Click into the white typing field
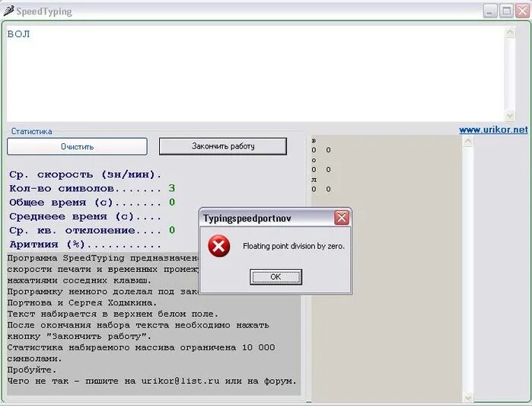This screenshot has width=532, height=406. pyautogui.click(x=256, y=73)
